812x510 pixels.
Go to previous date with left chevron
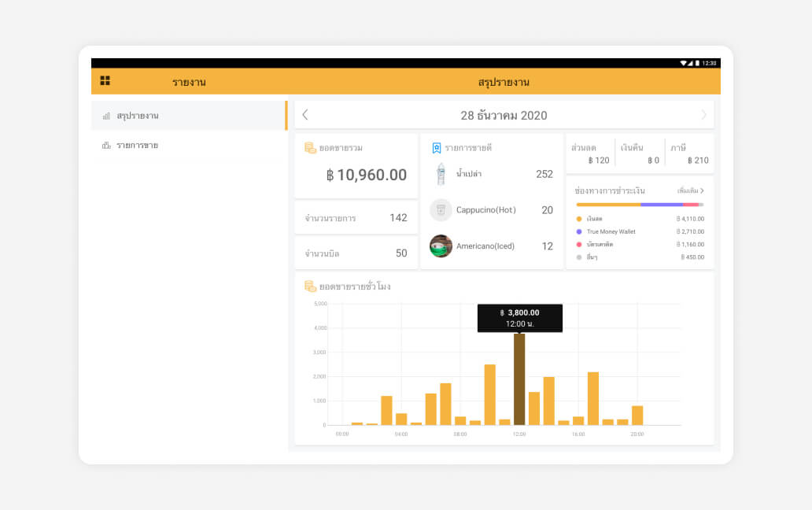pyautogui.click(x=305, y=115)
